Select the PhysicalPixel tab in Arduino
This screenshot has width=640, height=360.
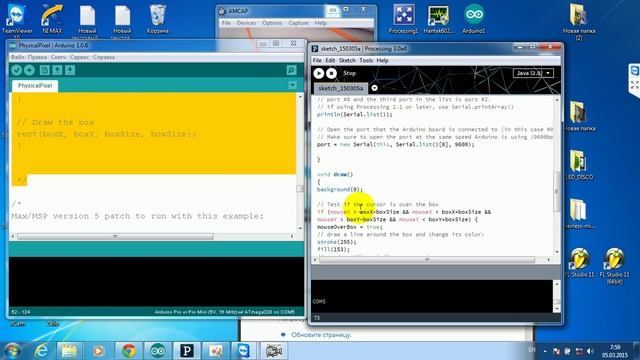35,86
